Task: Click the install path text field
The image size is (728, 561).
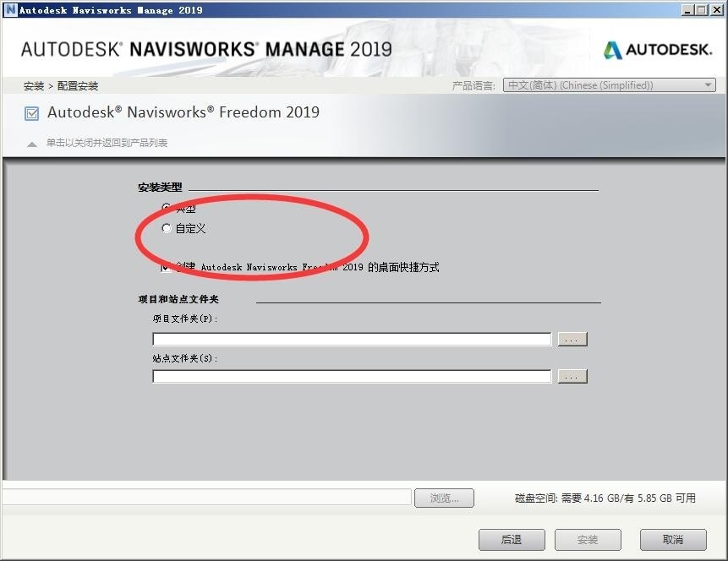Action: (x=206, y=497)
